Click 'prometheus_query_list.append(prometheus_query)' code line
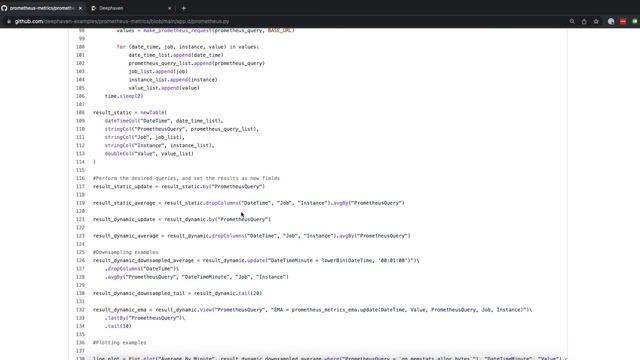The height and width of the screenshot is (360, 640). (197, 63)
